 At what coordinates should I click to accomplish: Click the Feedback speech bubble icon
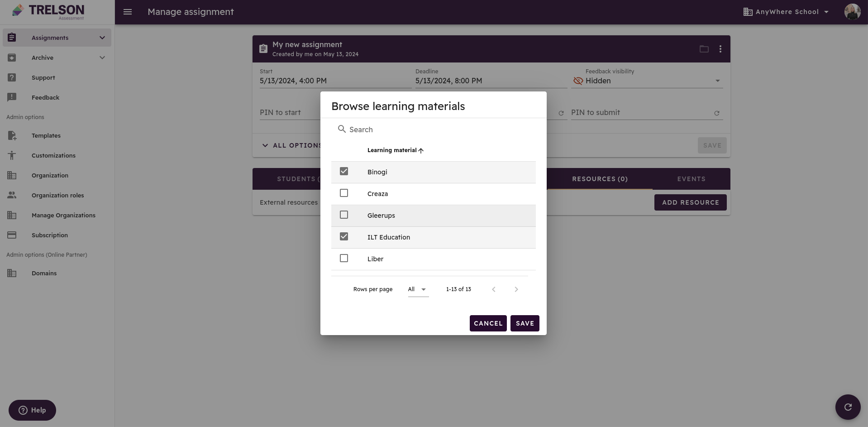pos(12,97)
